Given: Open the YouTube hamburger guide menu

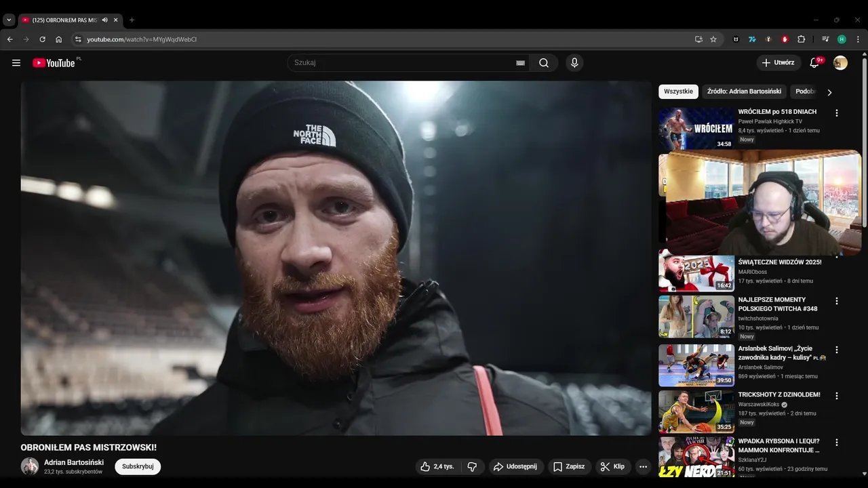Looking at the screenshot, I should point(16,63).
